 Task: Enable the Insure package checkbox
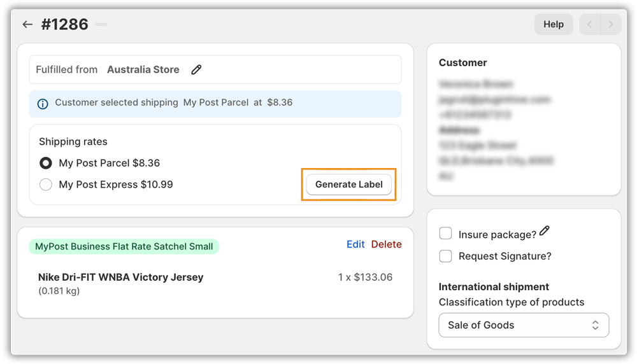click(x=446, y=234)
